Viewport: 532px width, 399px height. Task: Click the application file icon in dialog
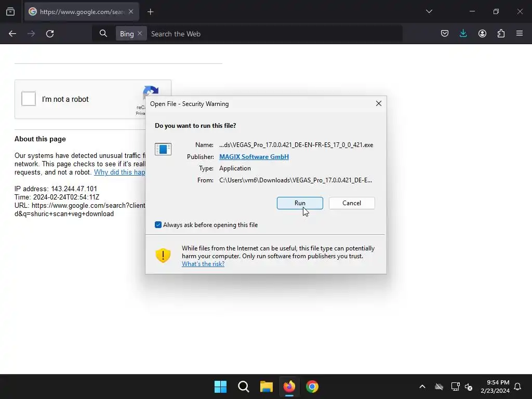click(163, 149)
